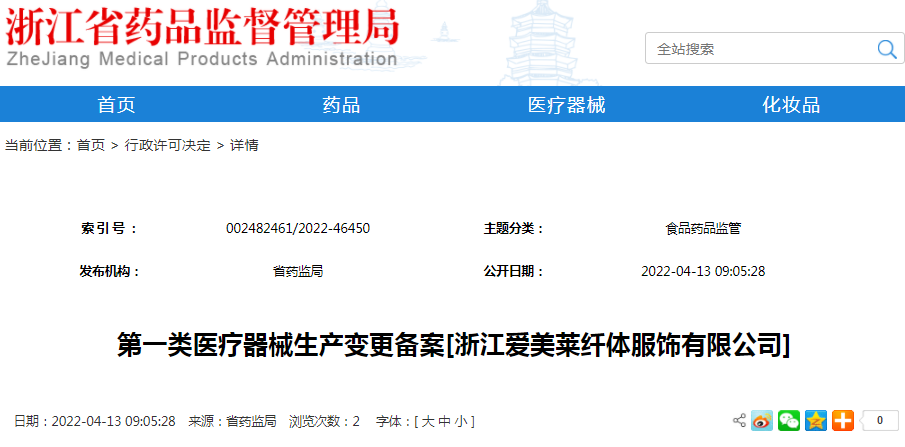The width and height of the screenshot is (905, 447).
Task: Open the 药品 navigation tab
Action: tap(341, 105)
